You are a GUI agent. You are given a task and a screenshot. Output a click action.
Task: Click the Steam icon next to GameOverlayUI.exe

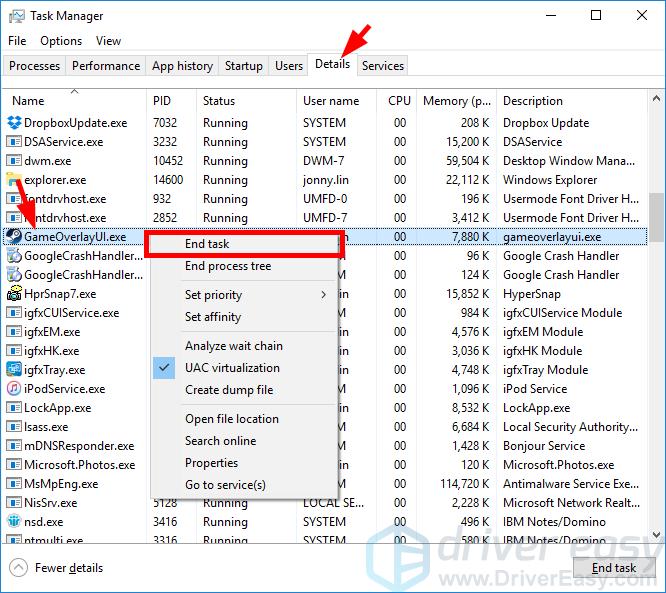pos(14,237)
